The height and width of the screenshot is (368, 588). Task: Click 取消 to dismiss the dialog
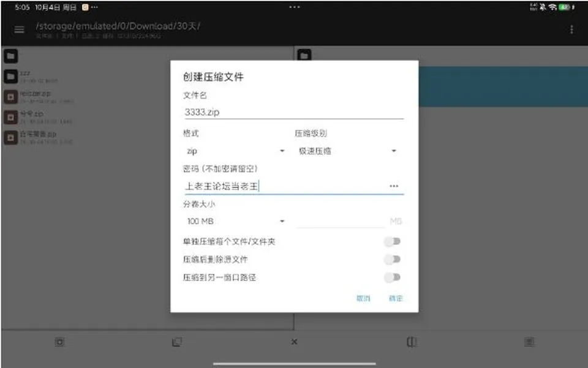point(363,298)
